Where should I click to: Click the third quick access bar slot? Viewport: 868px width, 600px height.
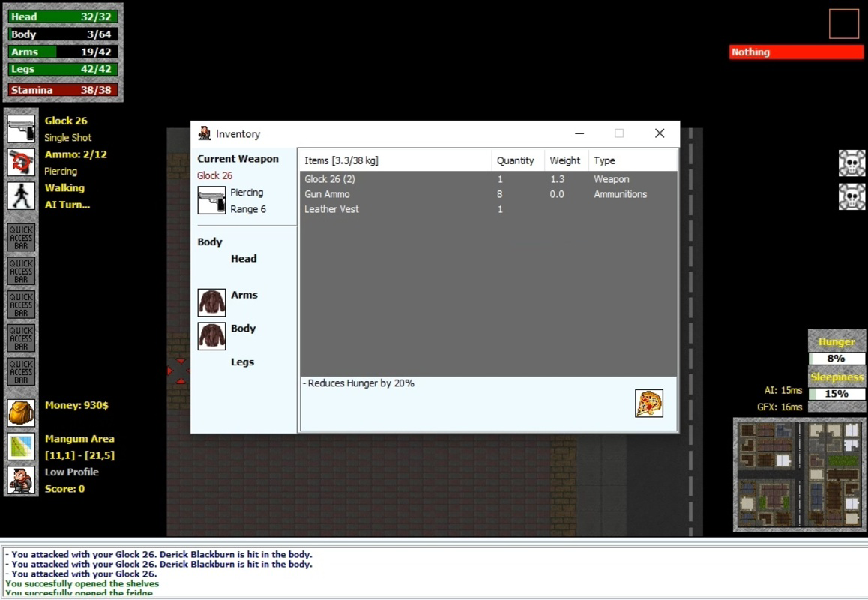click(x=21, y=304)
